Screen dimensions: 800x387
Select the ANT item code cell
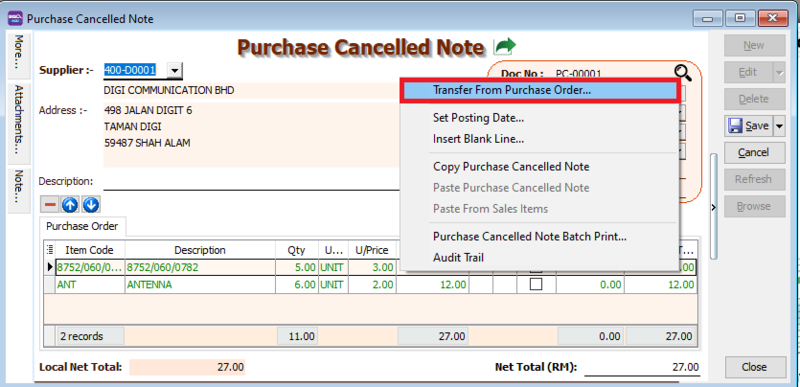[90, 285]
